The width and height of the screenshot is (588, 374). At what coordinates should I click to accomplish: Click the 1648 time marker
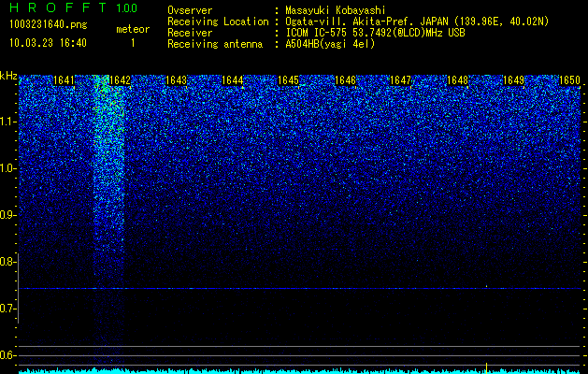457,80
